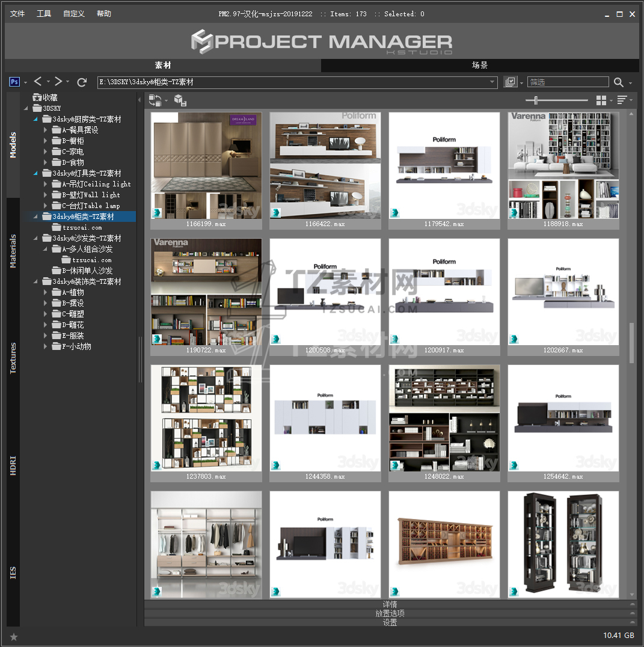This screenshot has height=647, width=644.
Task: Expand the A-餐具摆设 folder
Action: pyautogui.click(x=46, y=130)
